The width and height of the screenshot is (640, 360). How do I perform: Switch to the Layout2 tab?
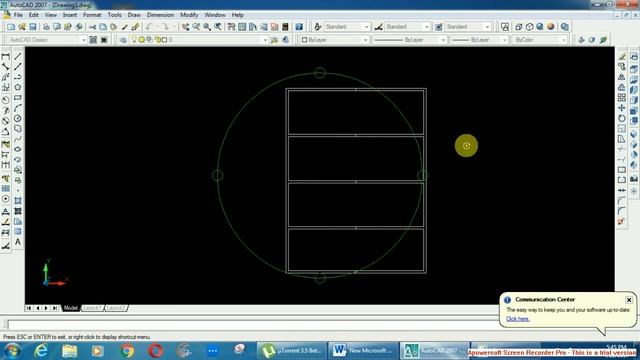pos(116,308)
